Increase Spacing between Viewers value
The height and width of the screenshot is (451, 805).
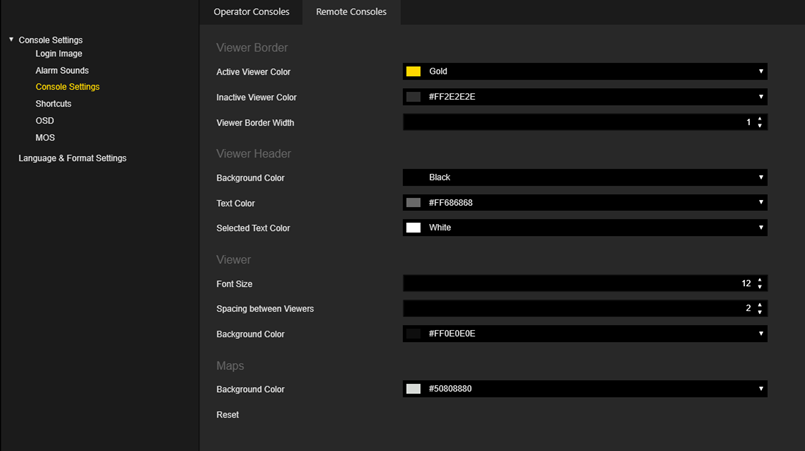760,305
